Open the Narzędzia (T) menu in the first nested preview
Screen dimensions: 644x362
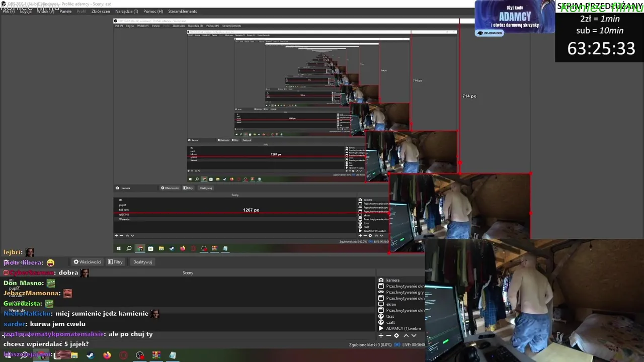[x=195, y=26]
